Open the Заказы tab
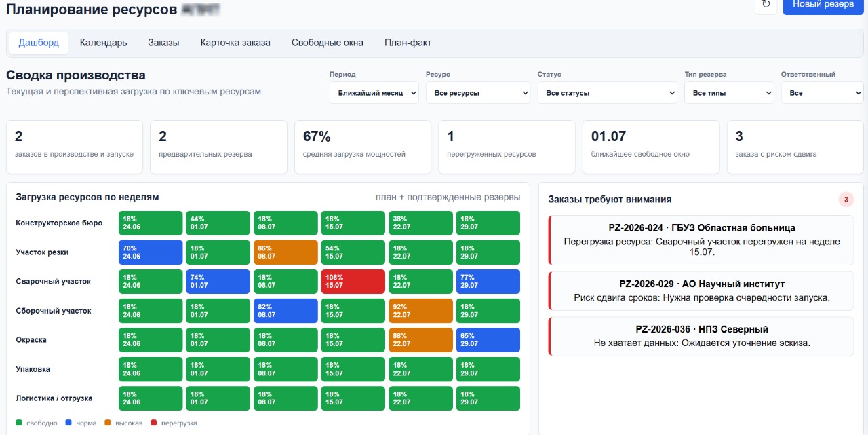Screen dimensions: 868x435 tap(163, 43)
